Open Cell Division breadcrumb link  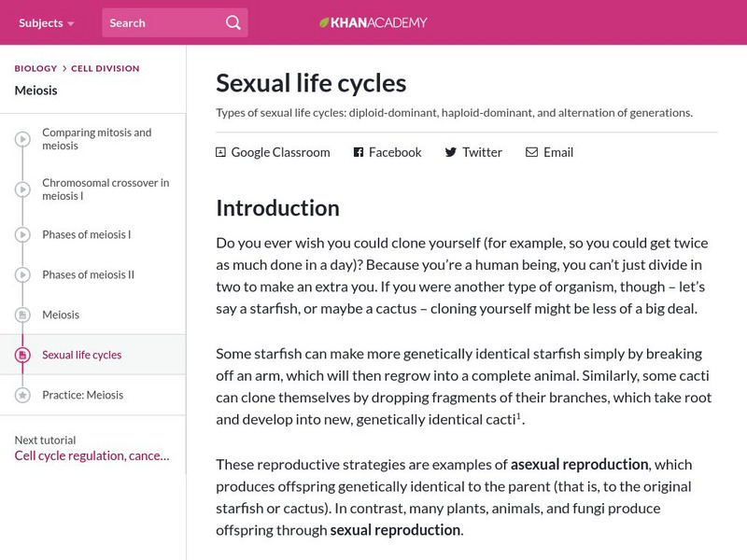[x=105, y=68]
